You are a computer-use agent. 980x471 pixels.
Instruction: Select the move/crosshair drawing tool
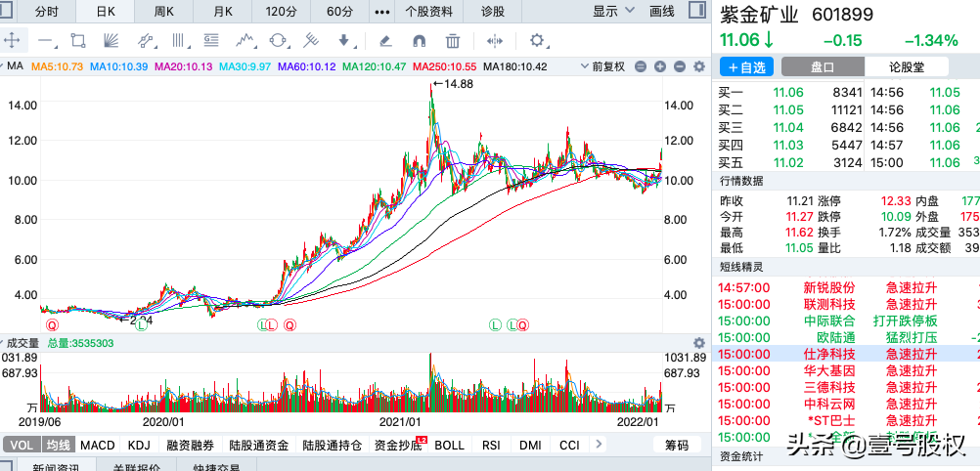pyautogui.click(x=12, y=41)
